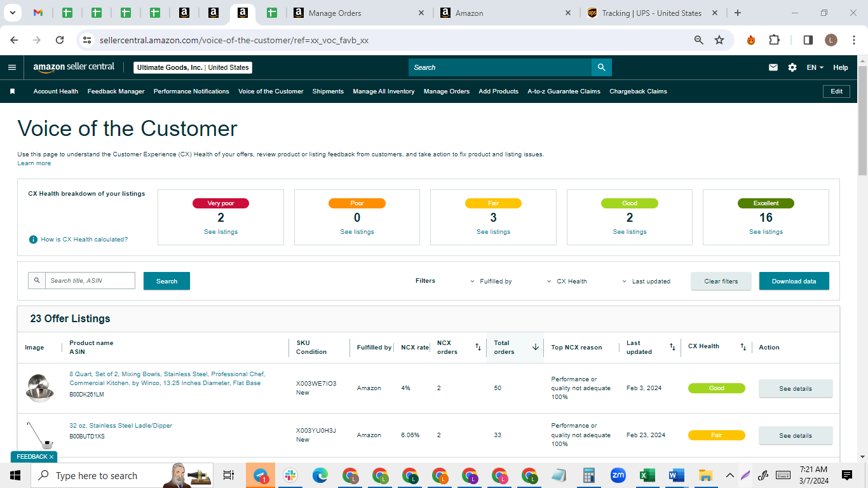The image size is (868, 488).
Task: Click Search button next to ASIN field
Action: [x=166, y=281]
